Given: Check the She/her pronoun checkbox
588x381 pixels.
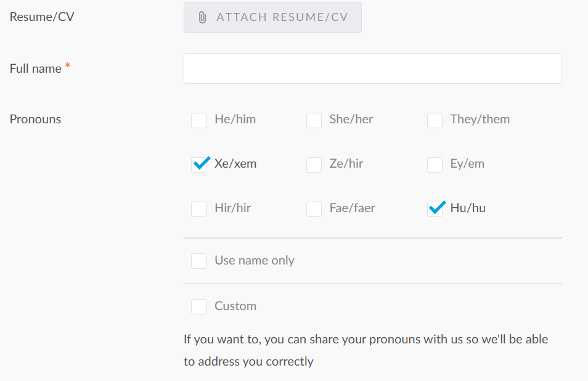Looking at the screenshot, I should [314, 120].
